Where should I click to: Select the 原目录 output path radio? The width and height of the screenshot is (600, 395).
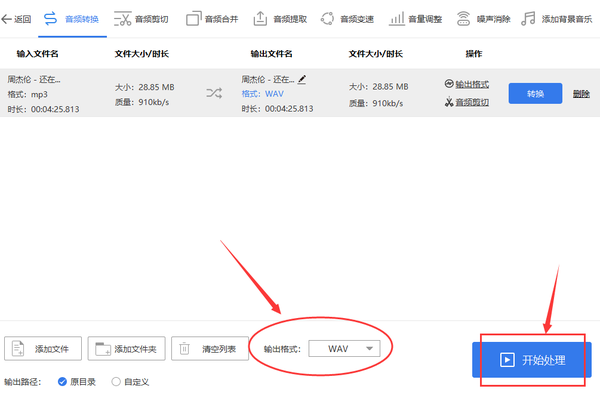(62, 382)
